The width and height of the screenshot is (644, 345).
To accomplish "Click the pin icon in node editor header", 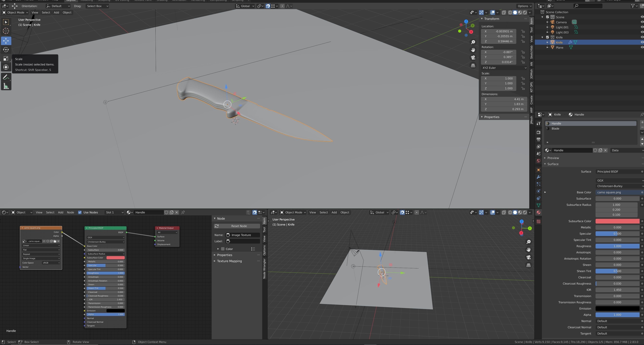I will (x=183, y=212).
